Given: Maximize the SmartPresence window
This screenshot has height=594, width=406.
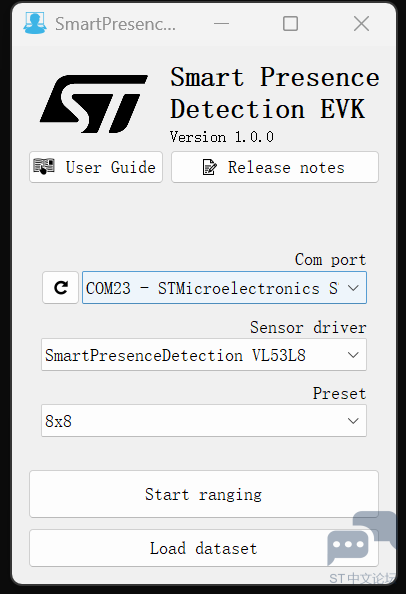Looking at the screenshot, I should pyautogui.click(x=290, y=23).
